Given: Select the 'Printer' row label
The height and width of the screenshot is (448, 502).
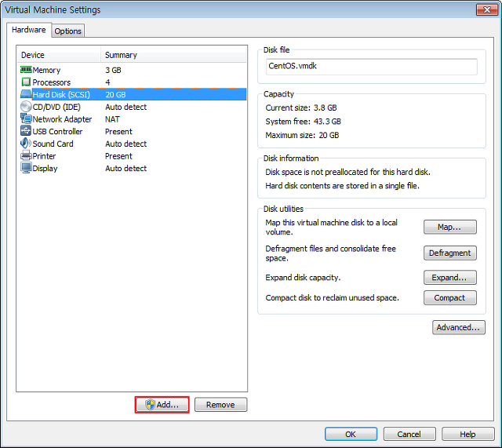Looking at the screenshot, I should coord(44,156).
